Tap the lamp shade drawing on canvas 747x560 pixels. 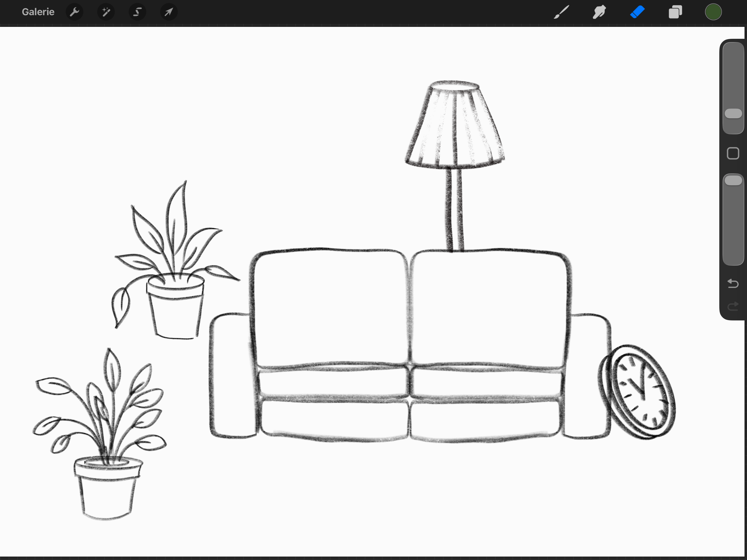point(455,125)
